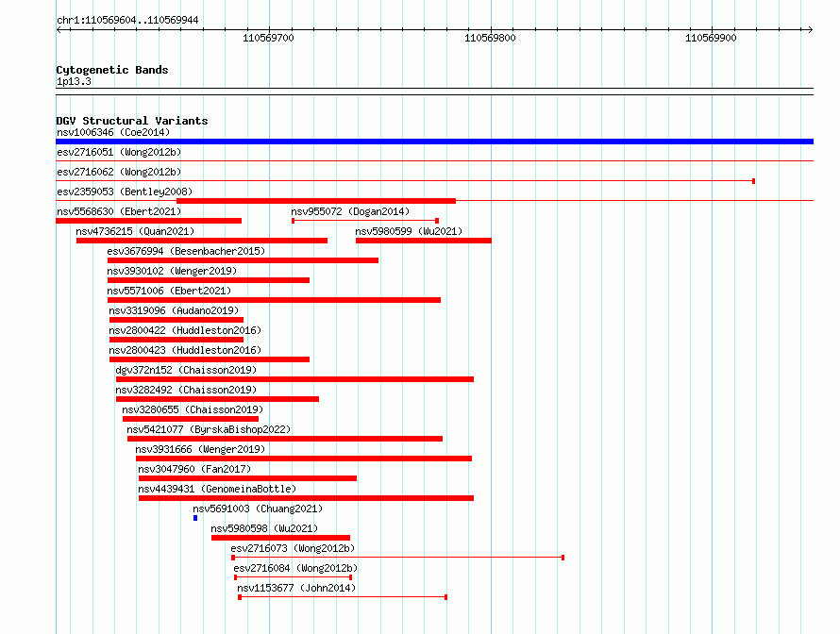Click the dgv372n152 red bar
This screenshot has height=634, width=840.
pyautogui.click(x=295, y=379)
